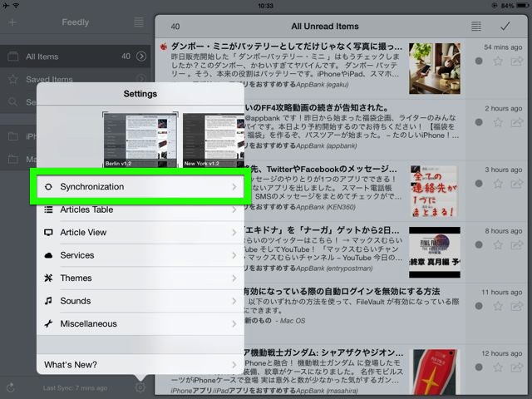Click the search magnifier icon in sidebar

[x=12, y=101]
